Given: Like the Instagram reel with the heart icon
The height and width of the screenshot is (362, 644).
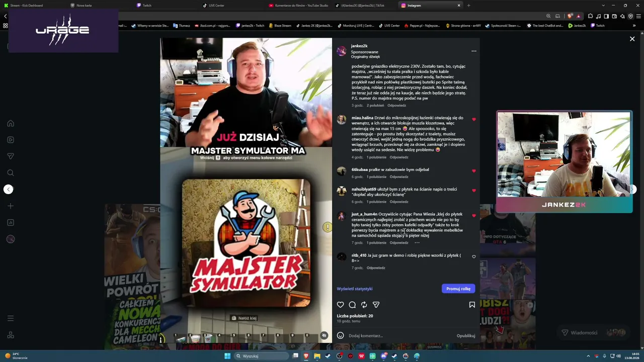Looking at the screenshot, I should coord(341,305).
